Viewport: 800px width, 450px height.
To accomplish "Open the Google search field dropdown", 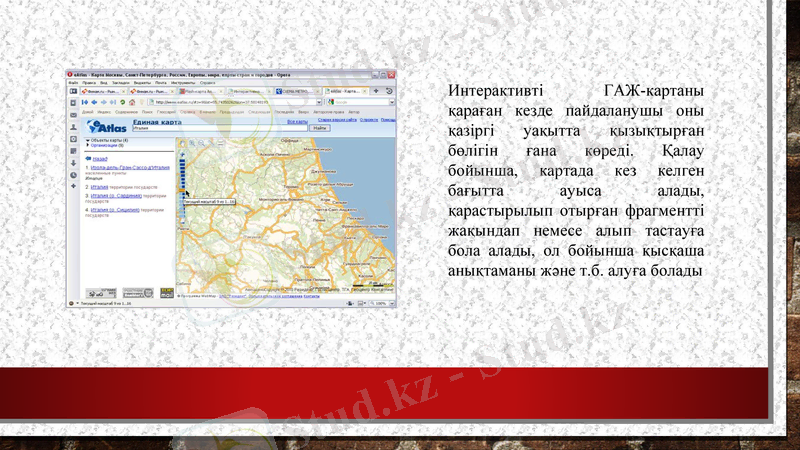I will tap(392, 102).
